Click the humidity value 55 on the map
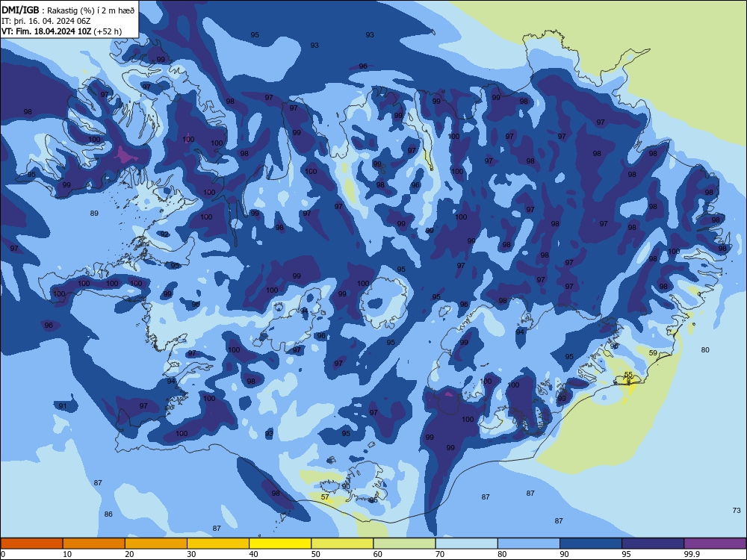The image size is (747, 560). 628,375
